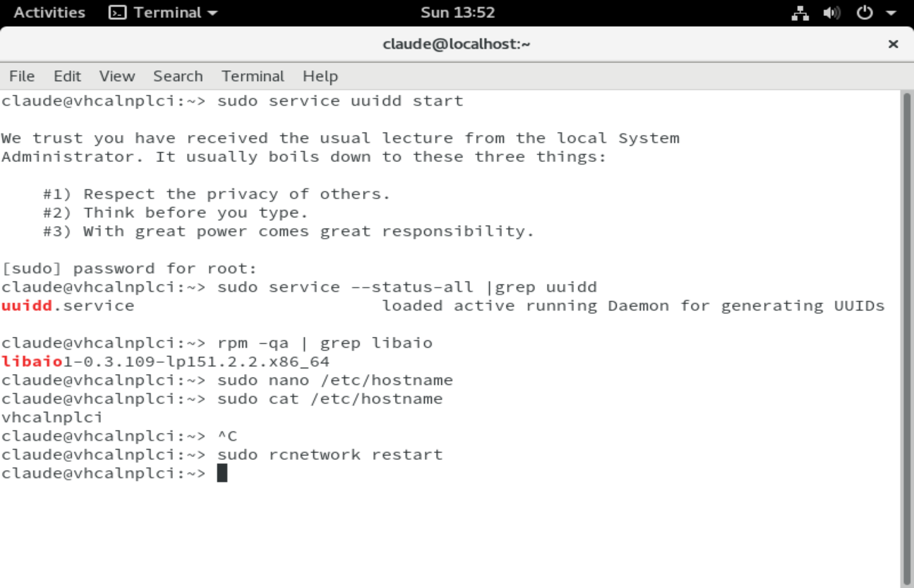914x588 pixels.
Task: Open the Edit menu
Action: (67, 76)
